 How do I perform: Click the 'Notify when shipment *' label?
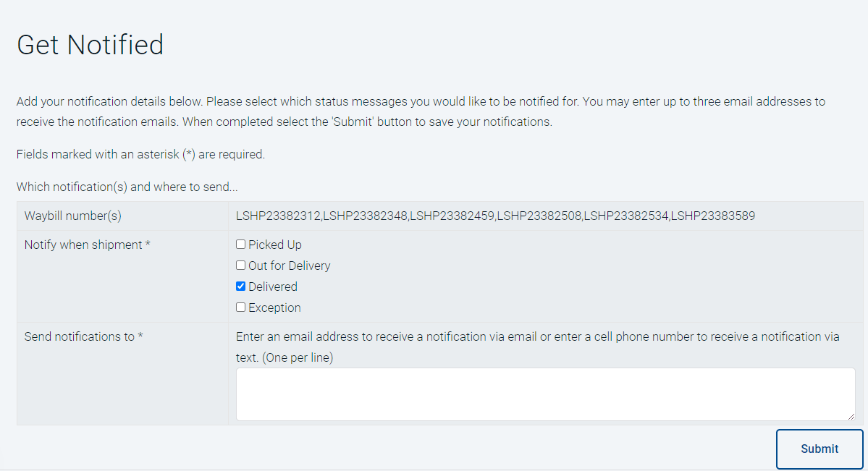click(87, 245)
